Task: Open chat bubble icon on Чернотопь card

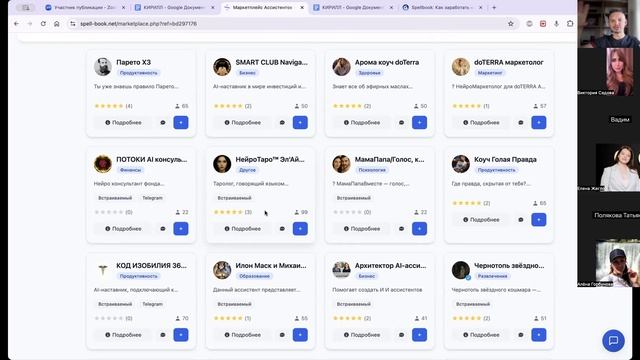Action: pyautogui.click(x=521, y=335)
